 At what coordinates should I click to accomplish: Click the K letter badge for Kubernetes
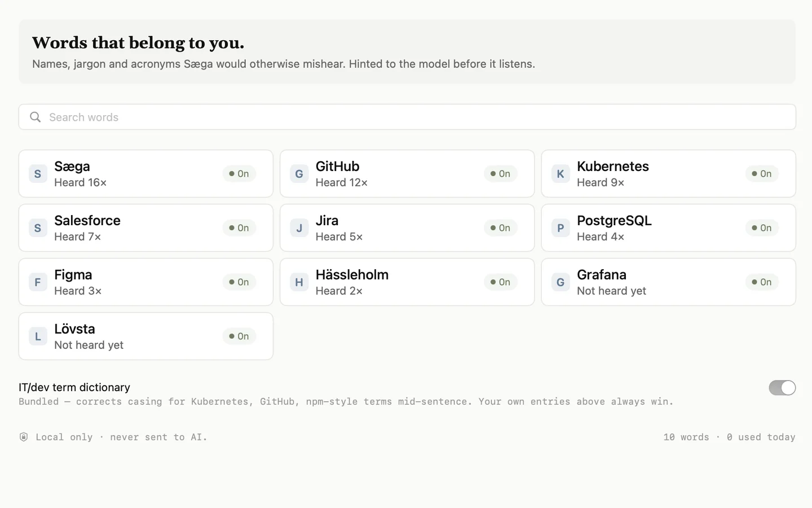click(x=561, y=174)
